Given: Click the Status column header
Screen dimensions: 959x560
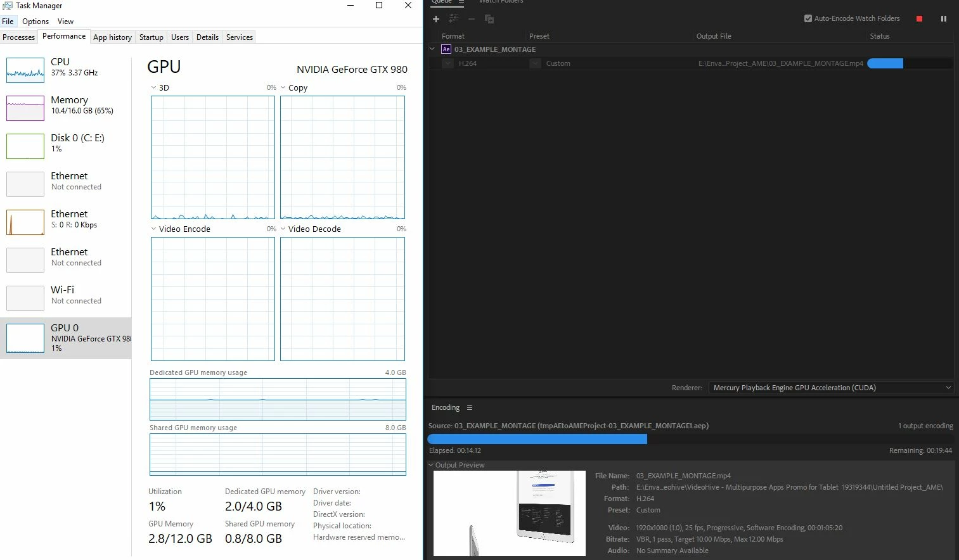Looking at the screenshot, I should coord(880,36).
